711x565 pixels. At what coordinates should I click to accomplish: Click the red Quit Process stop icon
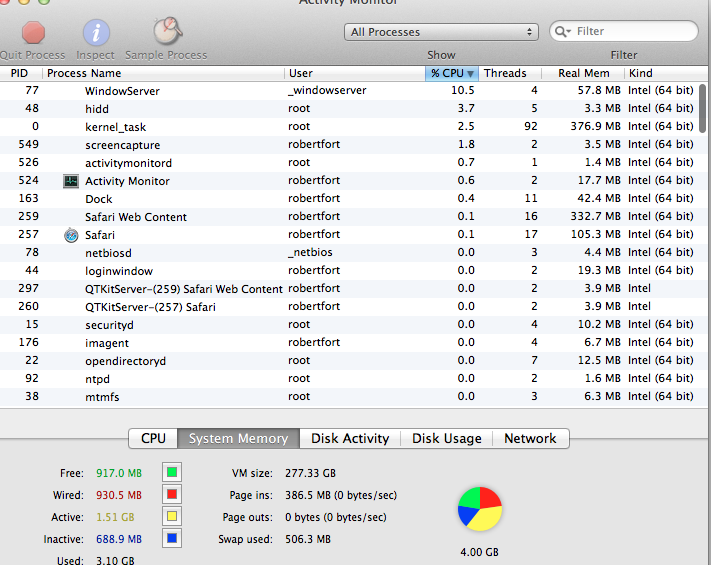(x=34, y=33)
